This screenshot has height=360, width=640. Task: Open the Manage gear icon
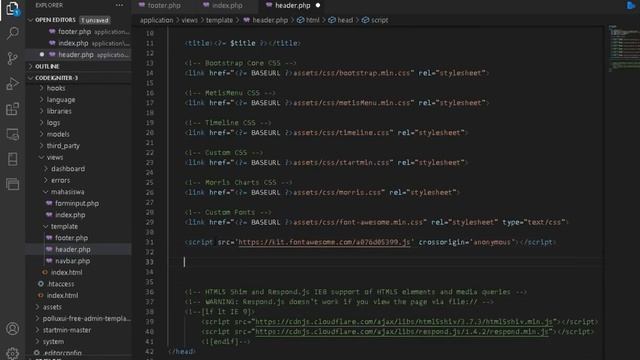point(13,353)
